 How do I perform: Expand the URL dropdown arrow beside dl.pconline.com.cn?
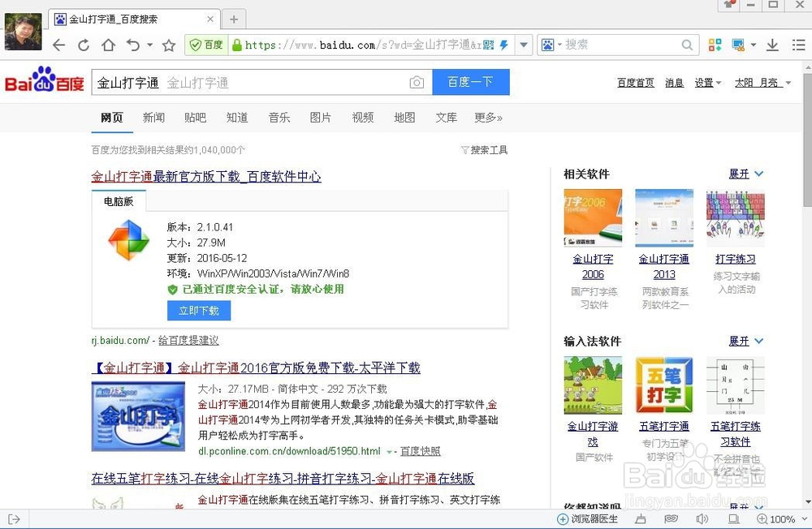[x=389, y=452]
